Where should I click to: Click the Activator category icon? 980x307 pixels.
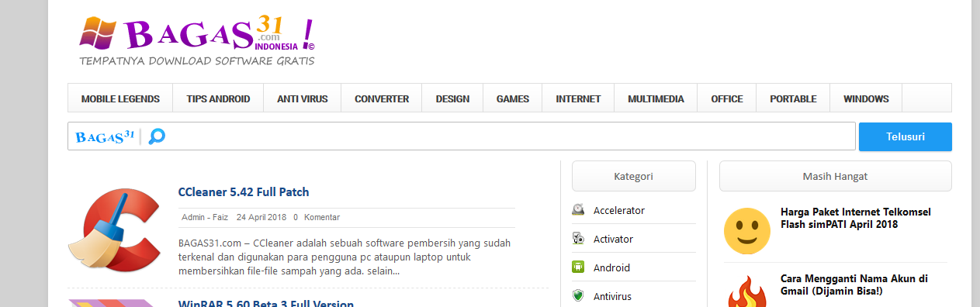click(578, 239)
